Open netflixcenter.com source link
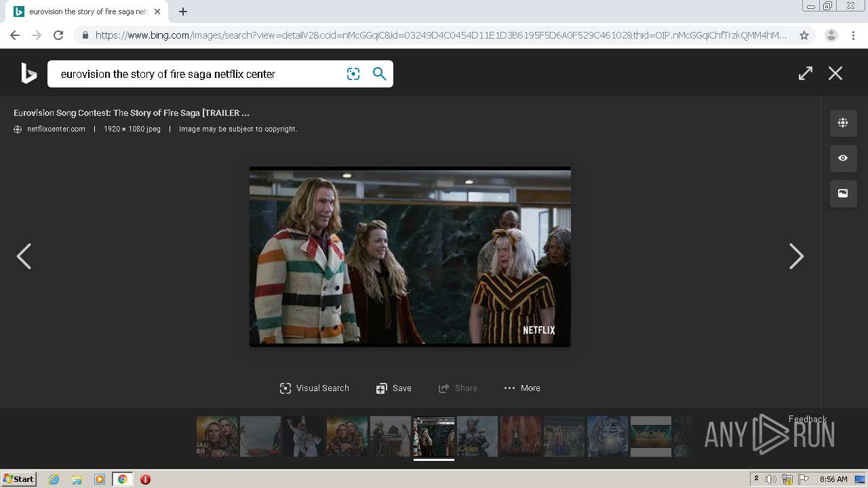The image size is (868, 488). click(56, 129)
